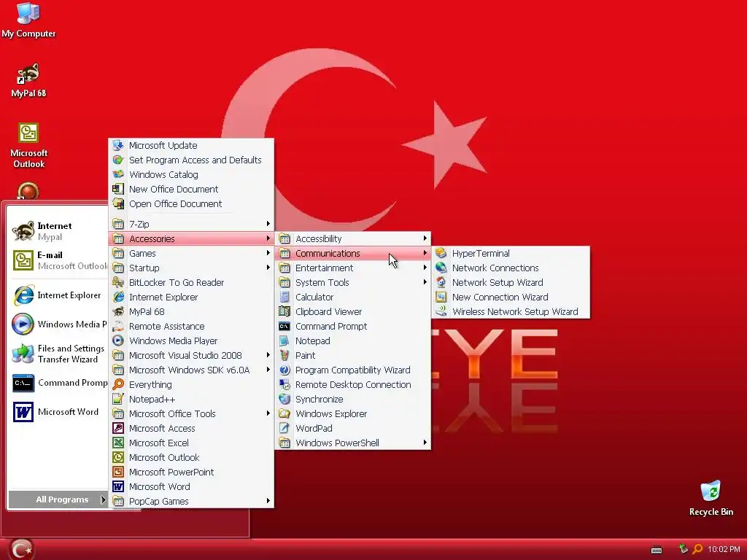Launch Microsoft Excel

[x=192, y=443]
